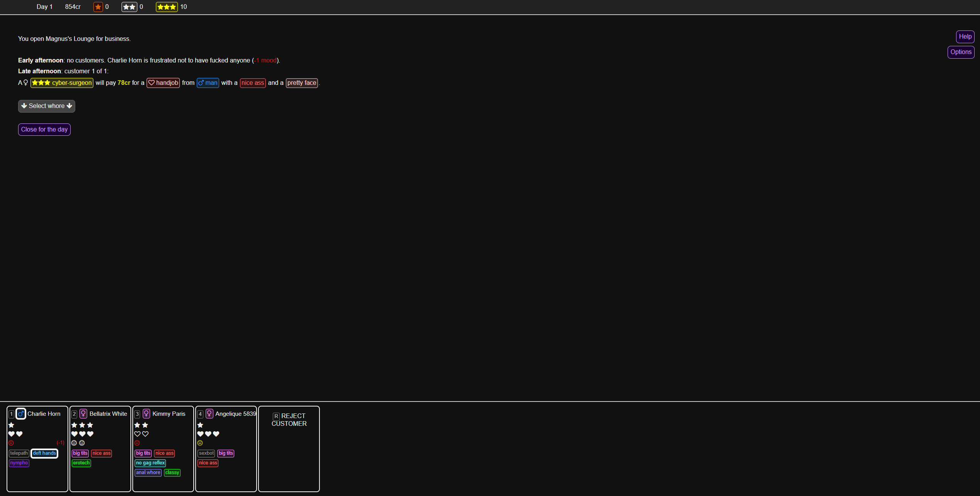Expand the Select whore dropdown
The height and width of the screenshot is (496, 980).
[47, 106]
